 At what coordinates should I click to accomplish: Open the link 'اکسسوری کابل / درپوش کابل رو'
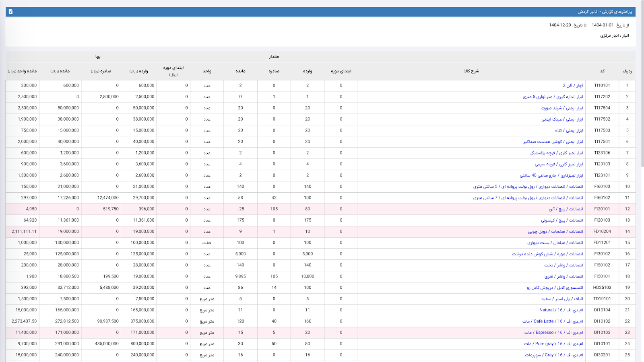[x=555, y=288]
